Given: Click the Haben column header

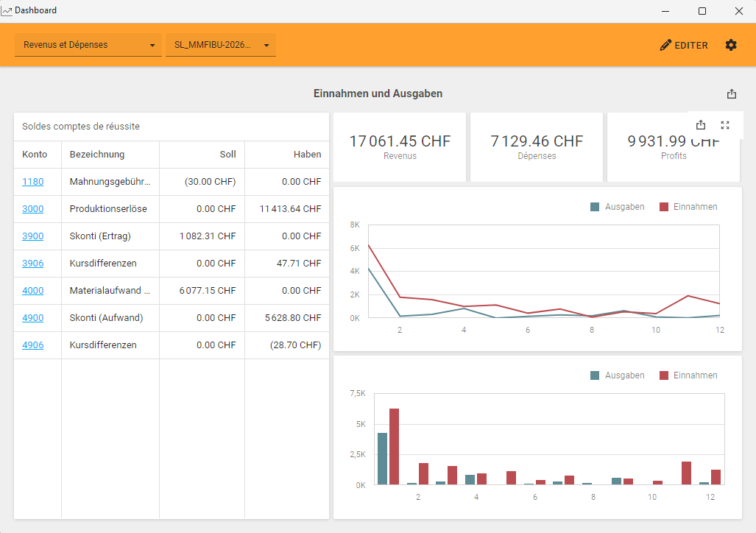Looking at the screenshot, I should click(307, 155).
